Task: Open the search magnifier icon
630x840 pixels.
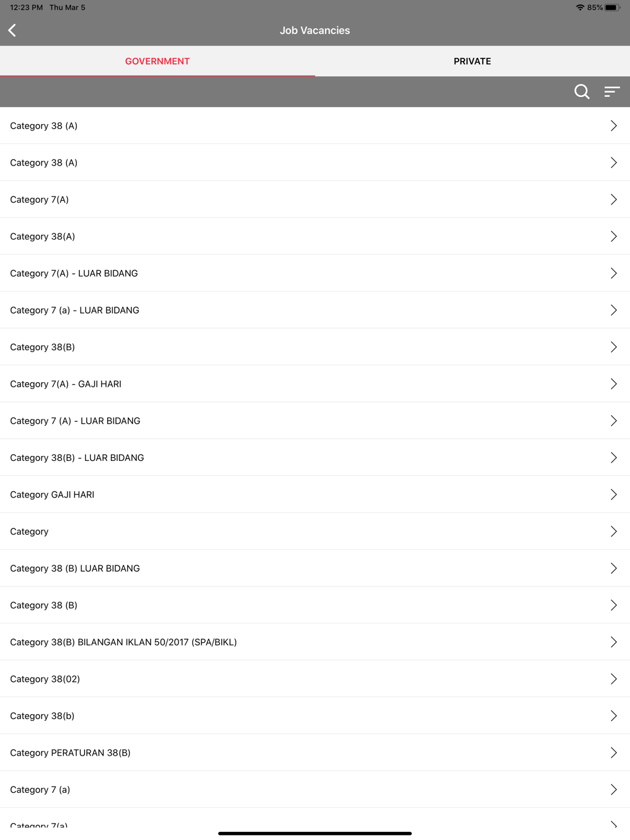Action: 582,92
